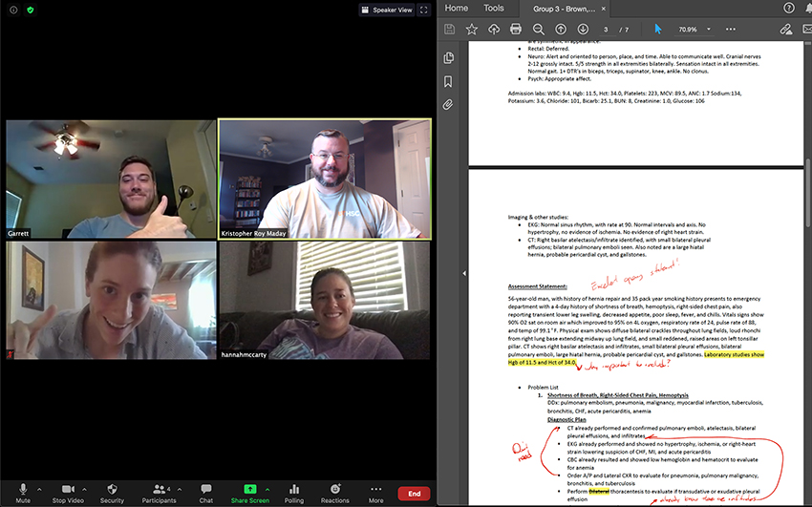Star the document as favorite
Image resolution: width=812 pixels, height=507 pixels.
471,29
